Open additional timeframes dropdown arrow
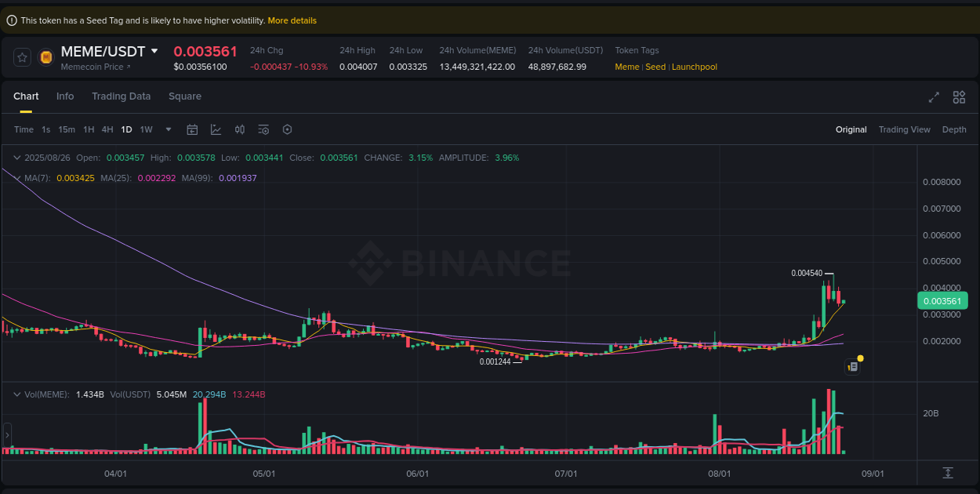 [x=168, y=129]
